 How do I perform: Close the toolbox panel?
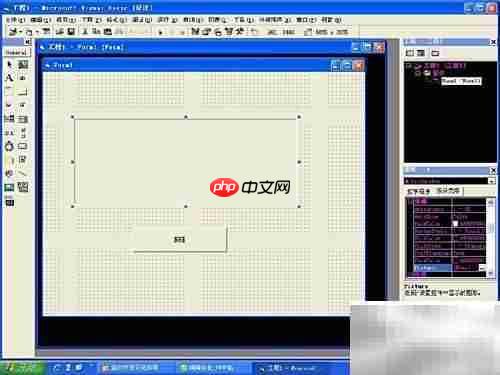point(28,42)
